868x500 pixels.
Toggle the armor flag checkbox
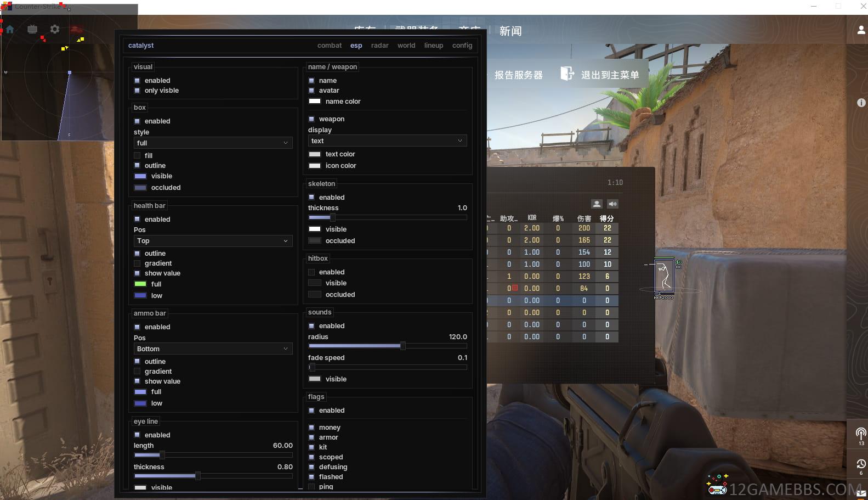311,437
